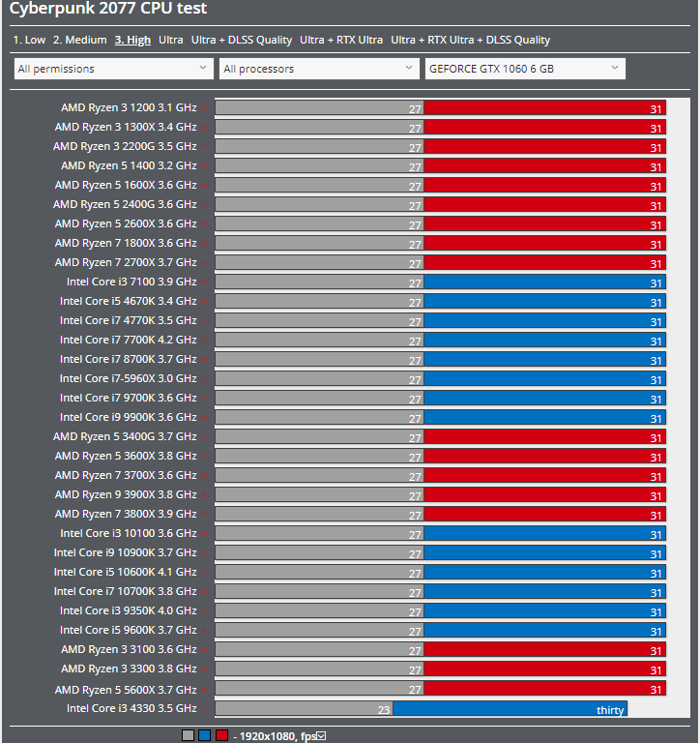The width and height of the screenshot is (700, 743).
Task: Select the 3. High preset tab
Action: [132, 40]
